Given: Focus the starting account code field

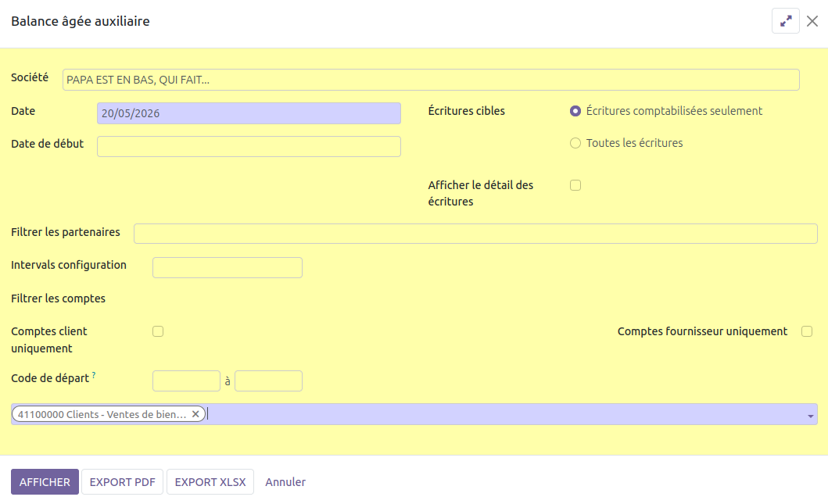Looking at the screenshot, I should pyautogui.click(x=186, y=381).
